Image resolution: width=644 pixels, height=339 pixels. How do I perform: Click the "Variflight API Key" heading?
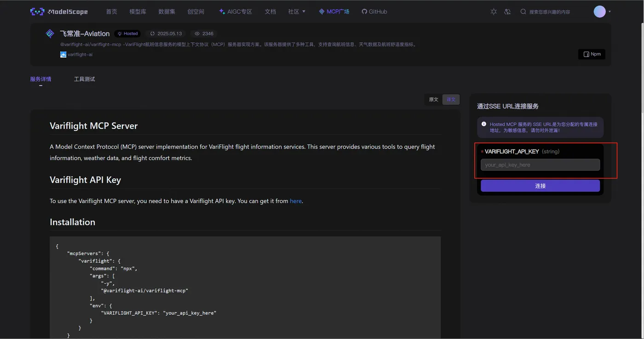(x=86, y=180)
